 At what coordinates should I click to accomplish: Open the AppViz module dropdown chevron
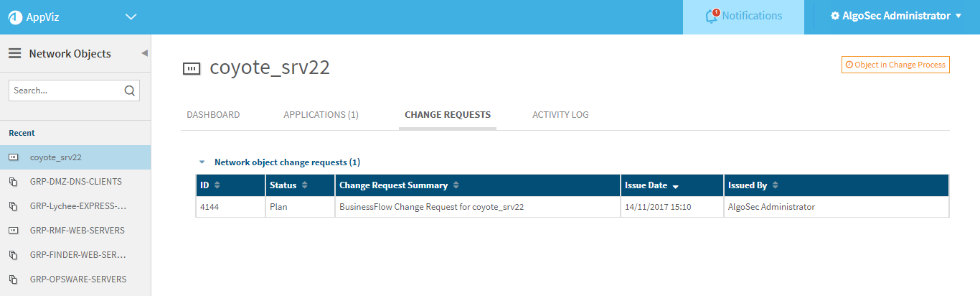[x=130, y=17]
